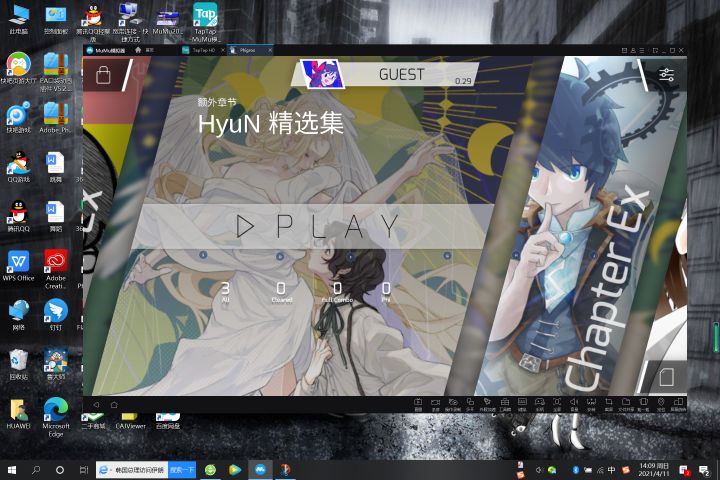
Task: Open the file sharing folder in MuMu toolbar
Action: [x=626, y=404]
